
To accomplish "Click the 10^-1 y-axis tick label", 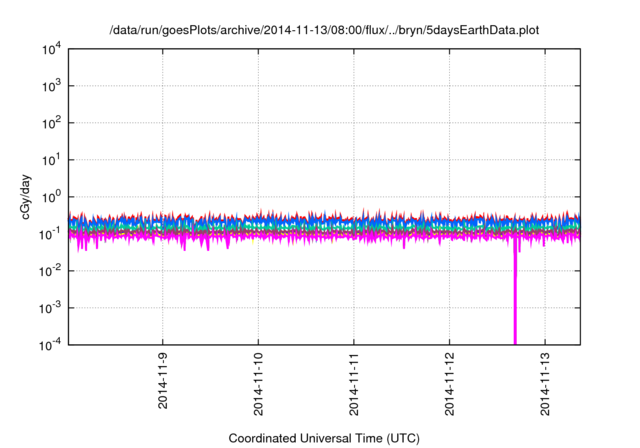I will coord(47,233).
